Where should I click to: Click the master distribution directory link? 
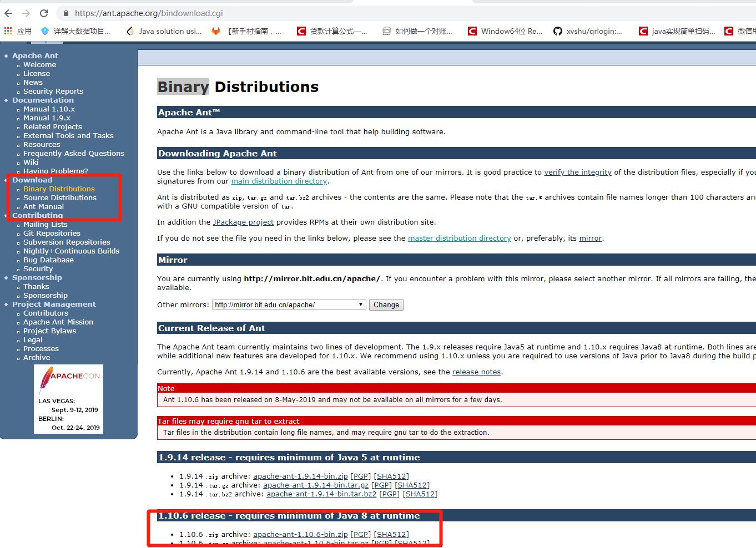(460, 239)
